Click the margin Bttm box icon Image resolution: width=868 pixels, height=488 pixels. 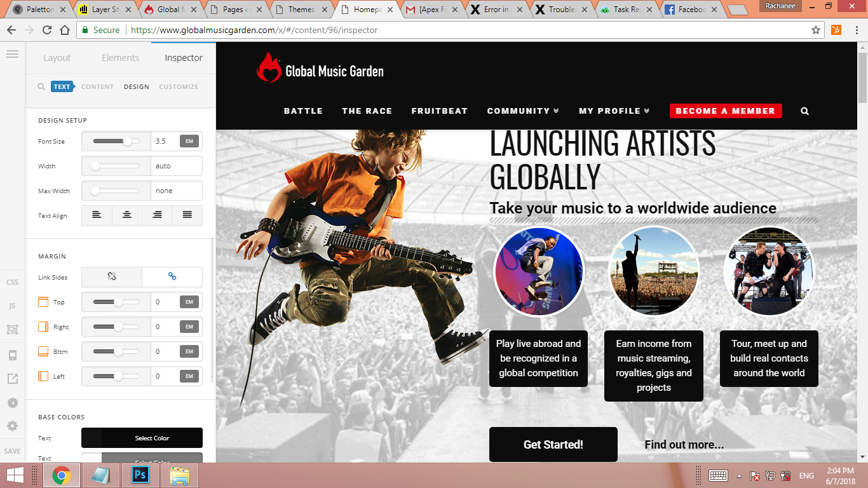pyautogui.click(x=43, y=351)
